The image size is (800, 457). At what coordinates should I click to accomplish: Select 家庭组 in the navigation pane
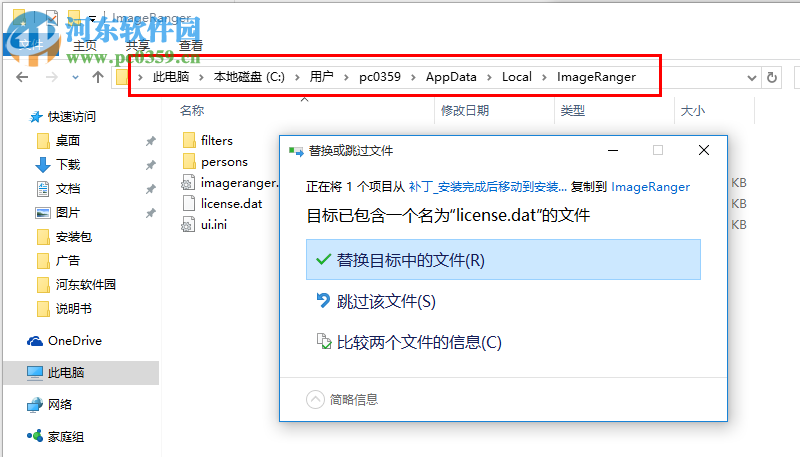66,437
